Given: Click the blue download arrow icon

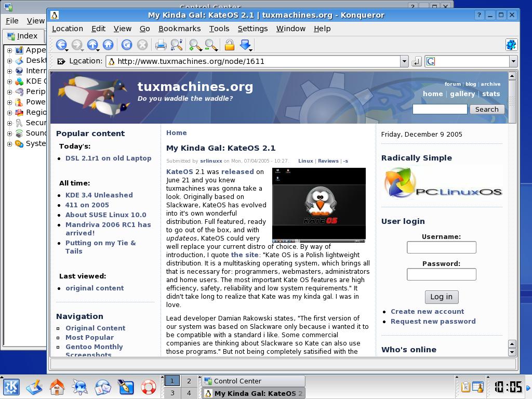Looking at the screenshot, I should (x=245, y=45).
